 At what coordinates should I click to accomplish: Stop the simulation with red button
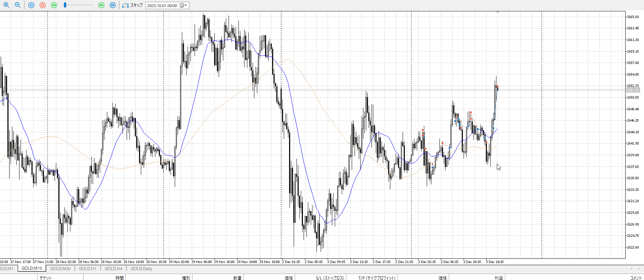pos(43,5)
